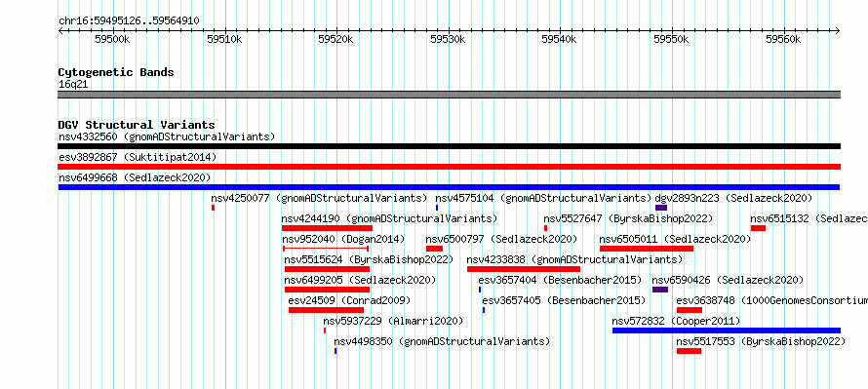868x389 pixels.
Task: Select the red esv24509 bar
Action: point(326,310)
